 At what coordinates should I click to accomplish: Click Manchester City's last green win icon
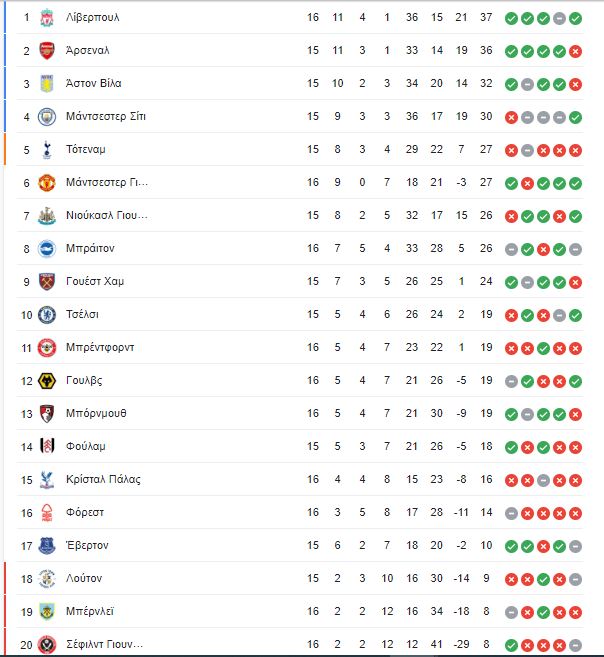(576, 117)
